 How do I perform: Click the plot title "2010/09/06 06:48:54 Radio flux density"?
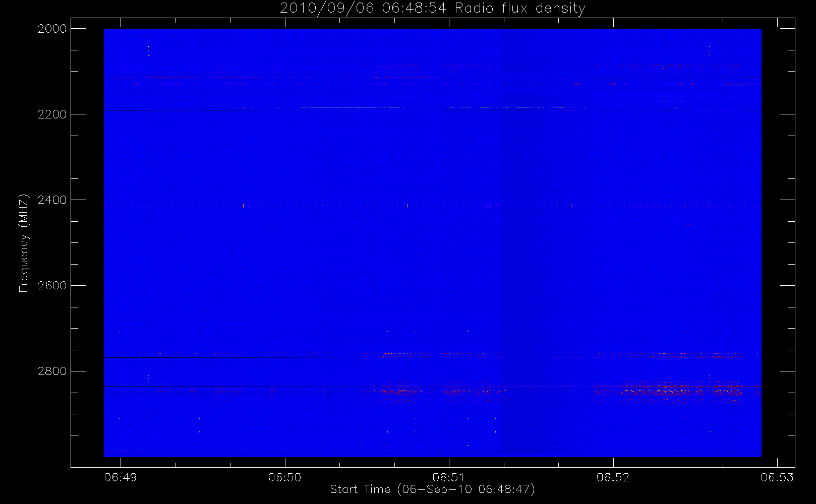point(433,8)
